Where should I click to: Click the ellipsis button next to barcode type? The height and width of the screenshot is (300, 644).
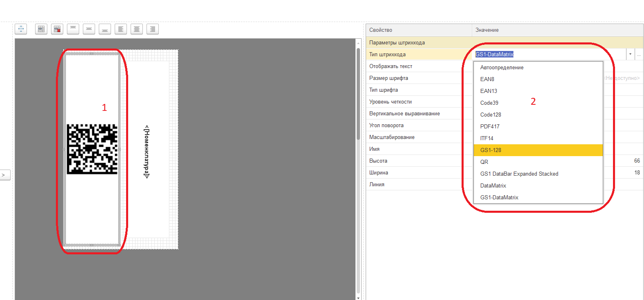click(x=639, y=54)
